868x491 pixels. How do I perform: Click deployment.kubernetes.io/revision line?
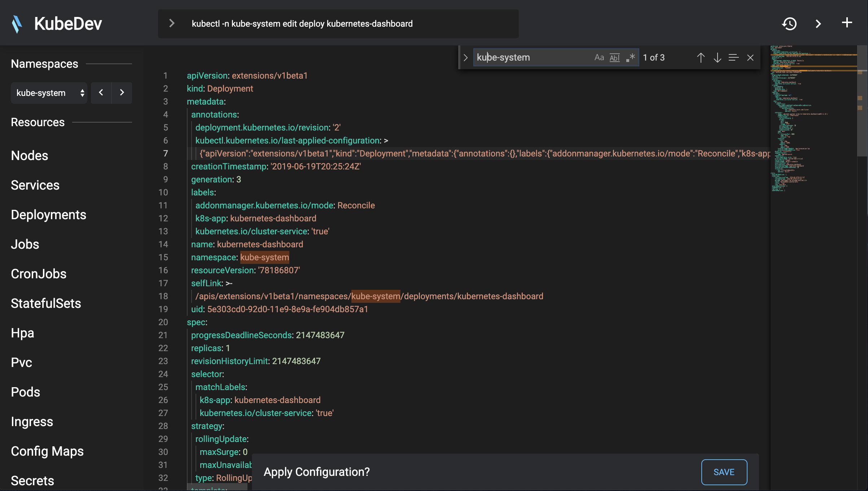(268, 127)
